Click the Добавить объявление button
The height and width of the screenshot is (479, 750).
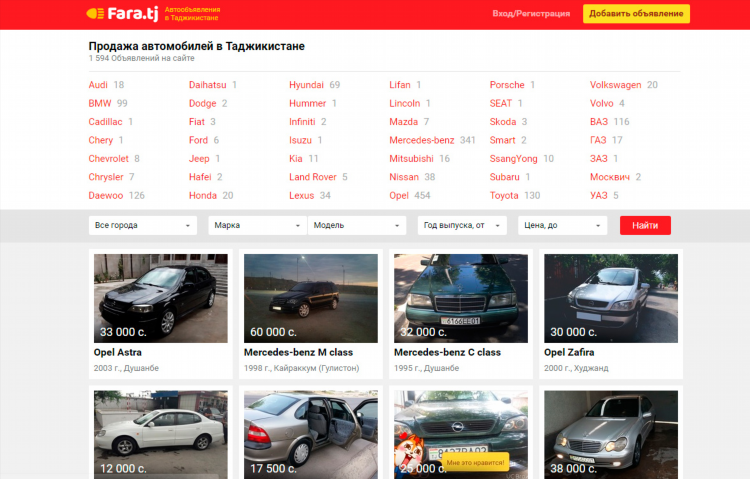click(x=636, y=13)
